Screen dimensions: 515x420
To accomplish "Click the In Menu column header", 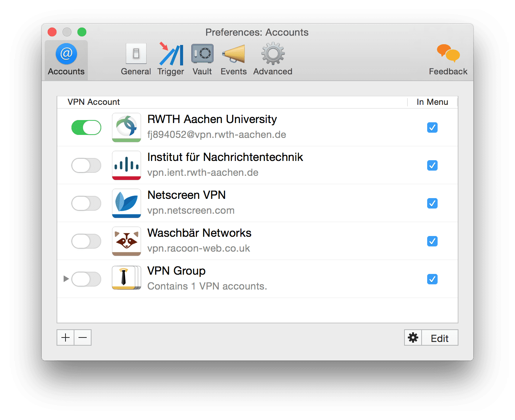I will pyautogui.click(x=432, y=102).
